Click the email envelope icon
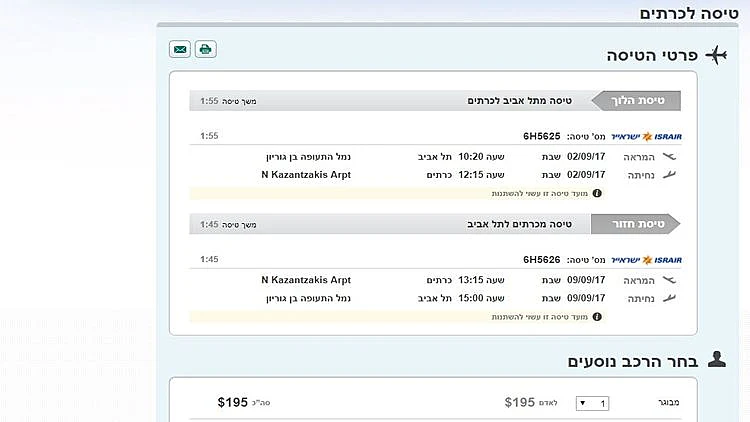Viewport: 750px width, 422px height. [x=180, y=49]
